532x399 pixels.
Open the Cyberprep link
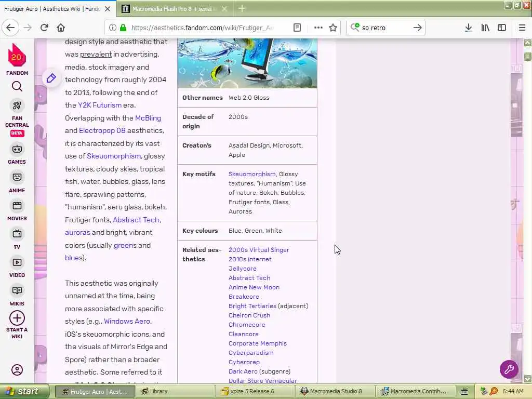click(244, 362)
